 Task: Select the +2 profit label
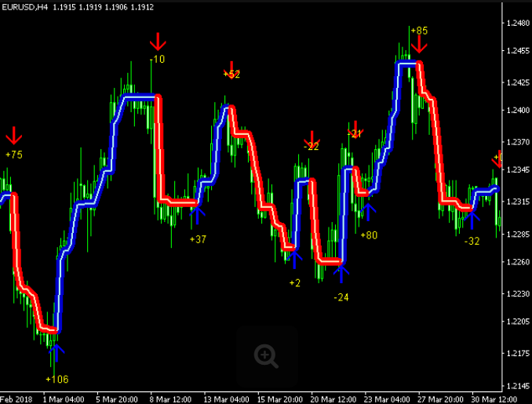click(295, 283)
